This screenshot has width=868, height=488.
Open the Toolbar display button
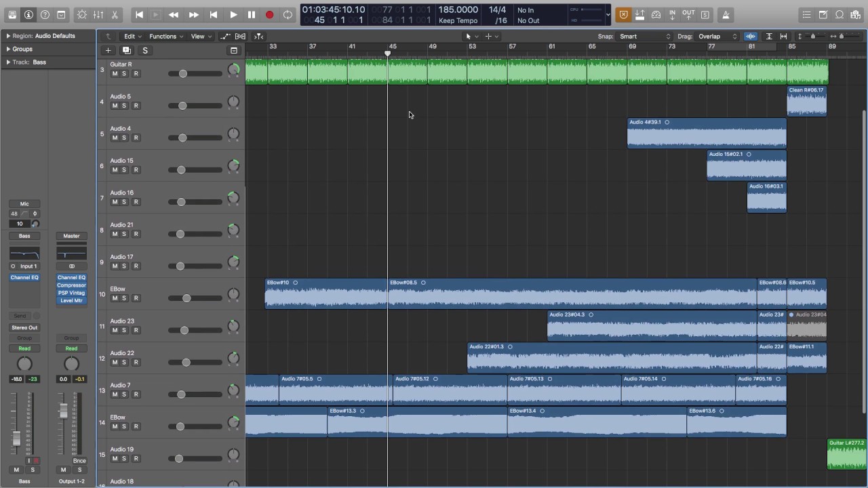[x=61, y=15]
